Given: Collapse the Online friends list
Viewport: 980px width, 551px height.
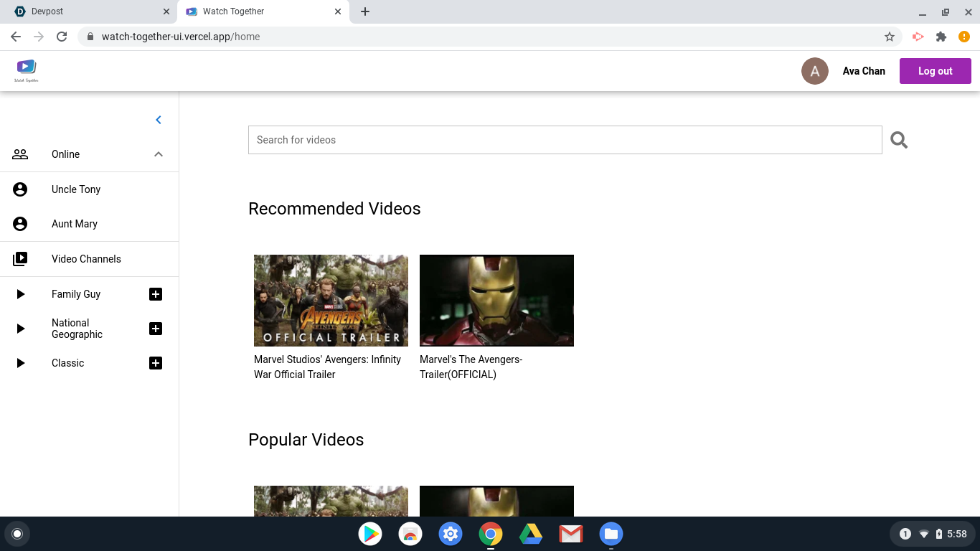Looking at the screenshot, I should click(159, 154).
